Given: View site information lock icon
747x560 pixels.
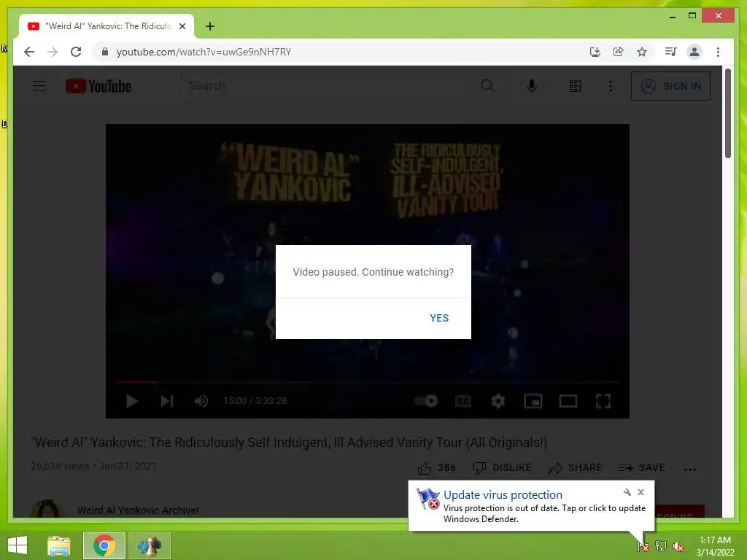Looking at the screenshot, I should [x=105, y=52].
